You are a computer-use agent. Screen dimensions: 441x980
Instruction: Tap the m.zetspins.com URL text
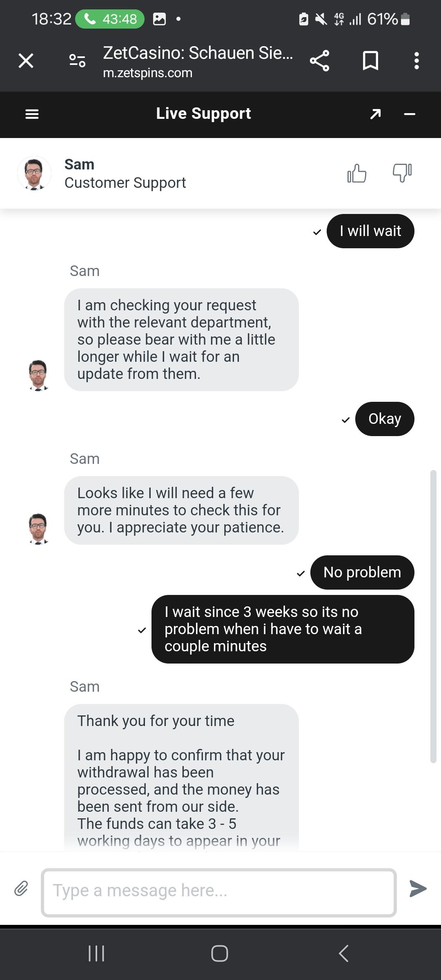point(147,73)
